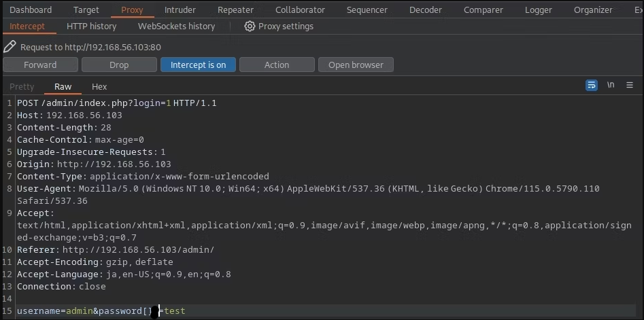
Task: Open the Intruder tab
Action: (180, 10)
